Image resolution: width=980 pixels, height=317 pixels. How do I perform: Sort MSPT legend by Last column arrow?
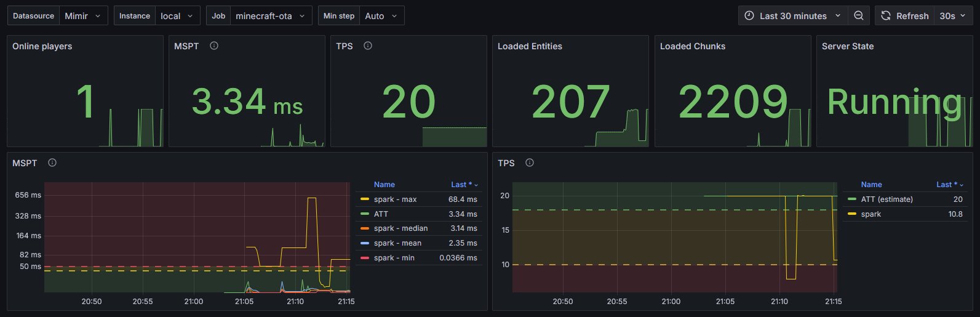pyautogui.click(x=477, y=185)
